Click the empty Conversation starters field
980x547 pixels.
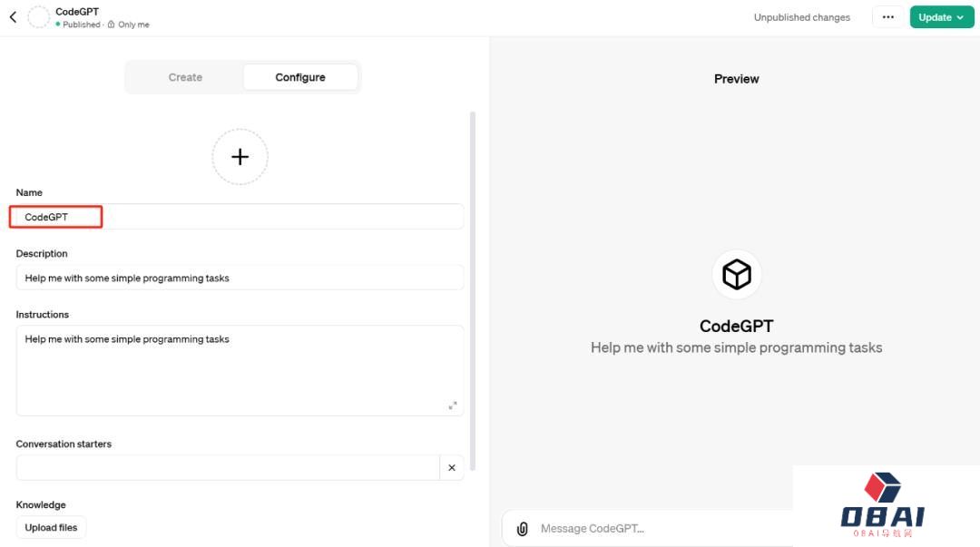[x=228, y=467]
